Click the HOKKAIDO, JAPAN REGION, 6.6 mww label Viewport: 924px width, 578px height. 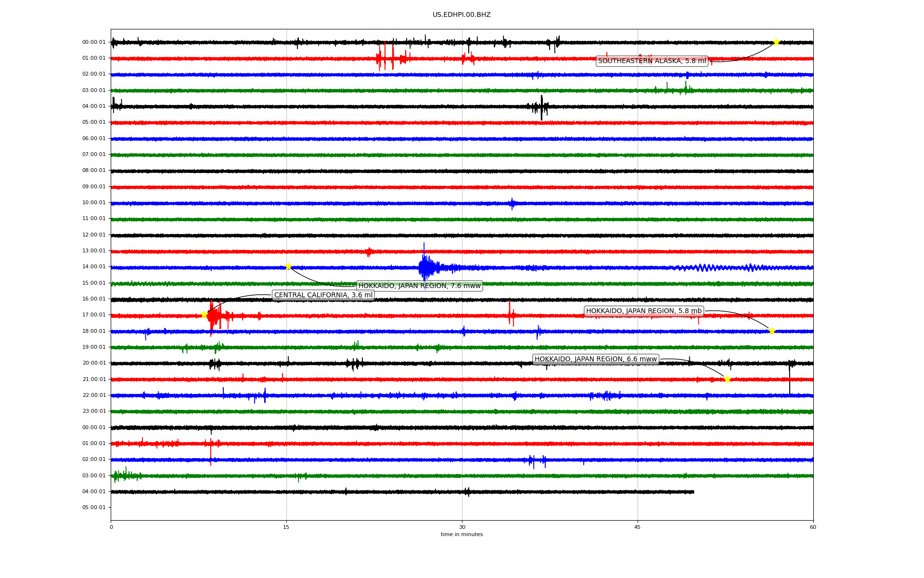pos(595,359)
